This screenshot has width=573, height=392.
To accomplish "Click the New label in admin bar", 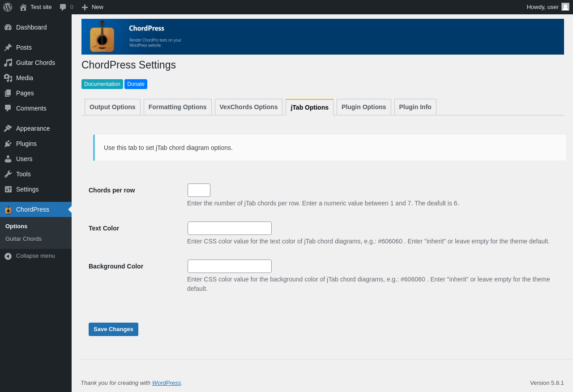I will pos(98,7).
